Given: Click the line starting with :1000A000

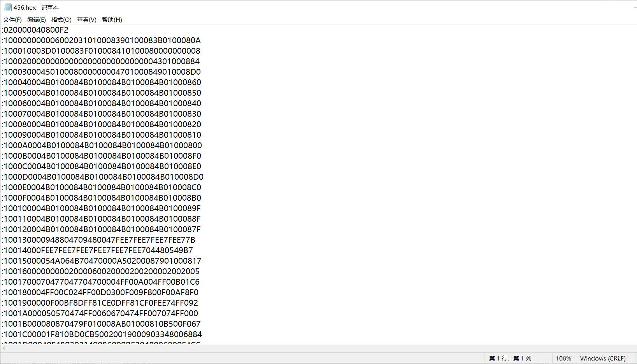Looking at the screenshot, I should (102, 145).
